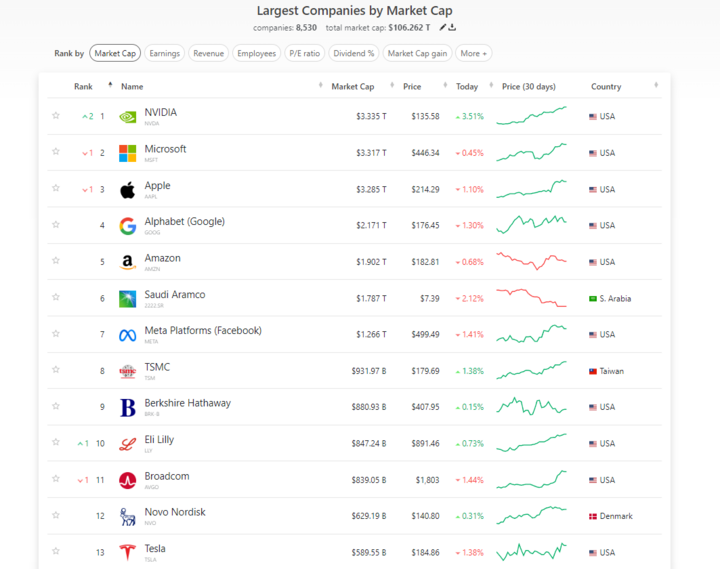This screenshot has width=720, height=569.
Task: Click the Amazon logo icon
Action: click(128, 262)
